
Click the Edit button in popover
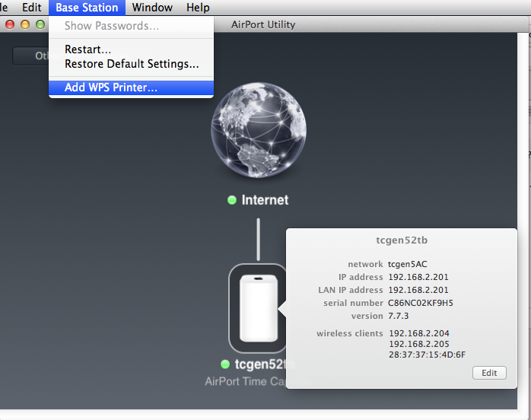(x=489, y=373)
